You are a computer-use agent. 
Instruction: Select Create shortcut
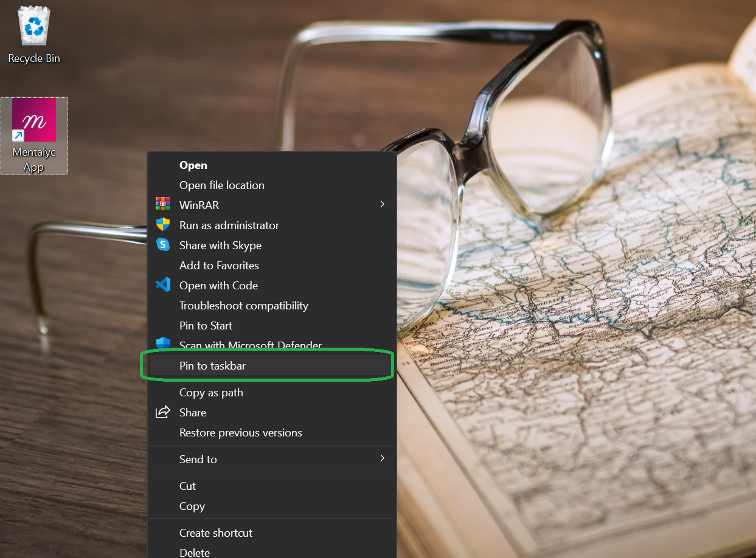(272, 533)
